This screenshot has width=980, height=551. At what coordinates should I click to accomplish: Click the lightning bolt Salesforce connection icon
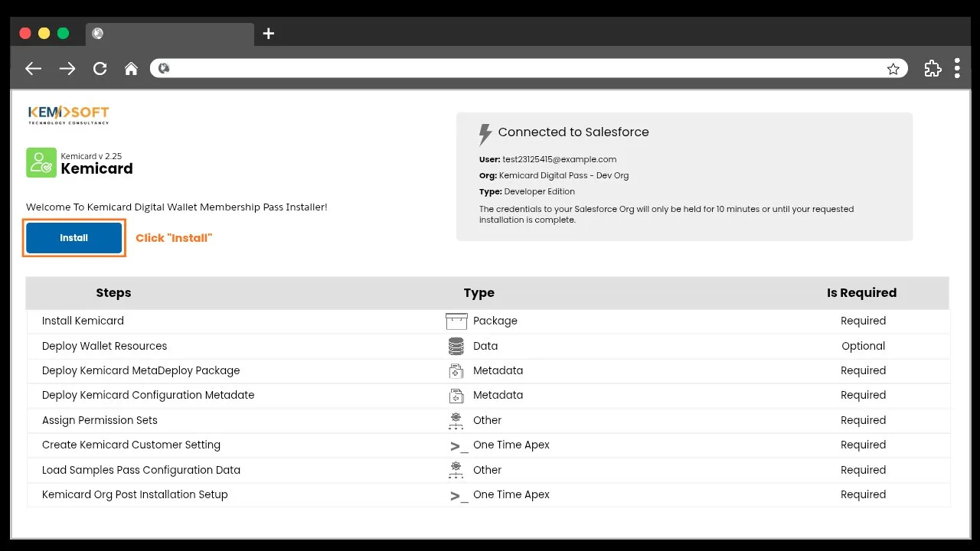(x=485, y=135)
